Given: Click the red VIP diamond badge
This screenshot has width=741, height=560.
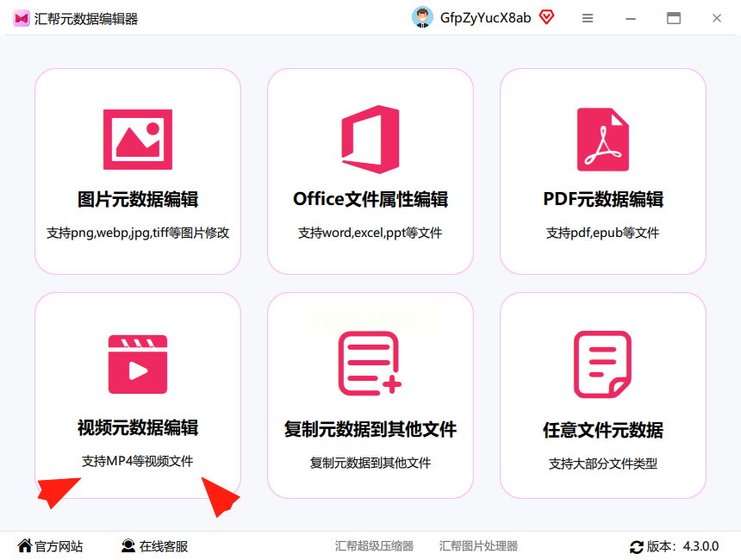Looking at the screenshot, I should [x=547, y=17].
